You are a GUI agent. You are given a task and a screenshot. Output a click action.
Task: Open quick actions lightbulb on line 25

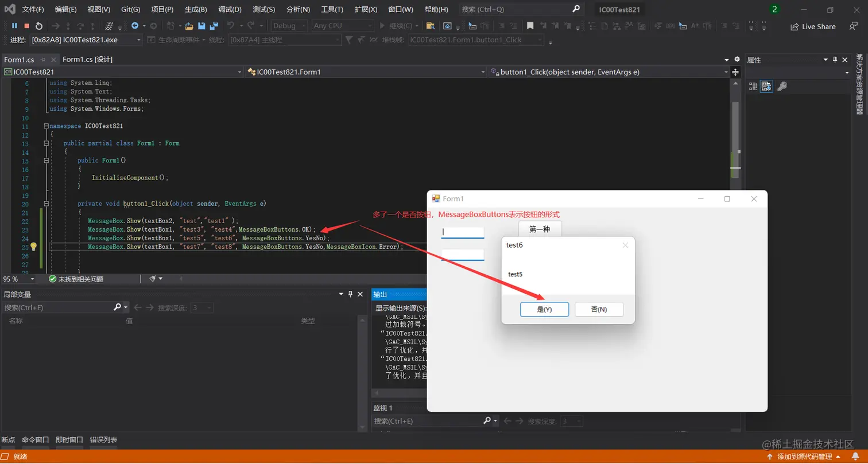pos(33,247)
